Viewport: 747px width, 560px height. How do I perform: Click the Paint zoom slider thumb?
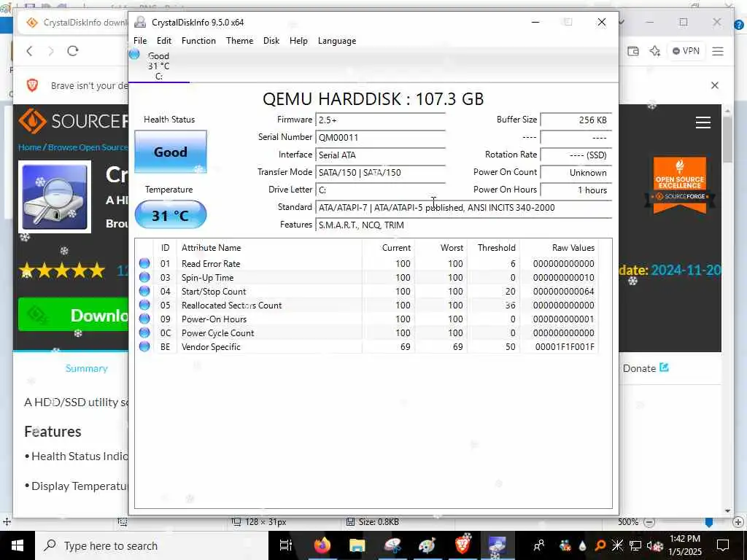click(709, 522)
